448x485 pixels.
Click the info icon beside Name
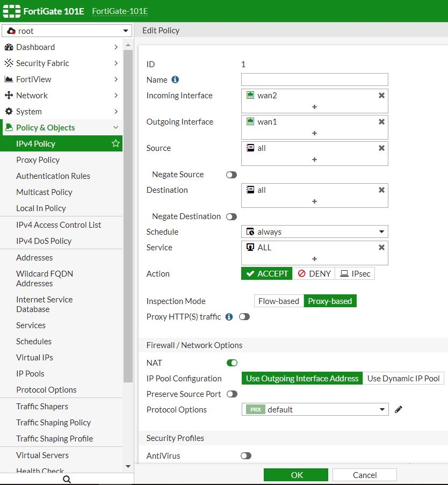175,79
